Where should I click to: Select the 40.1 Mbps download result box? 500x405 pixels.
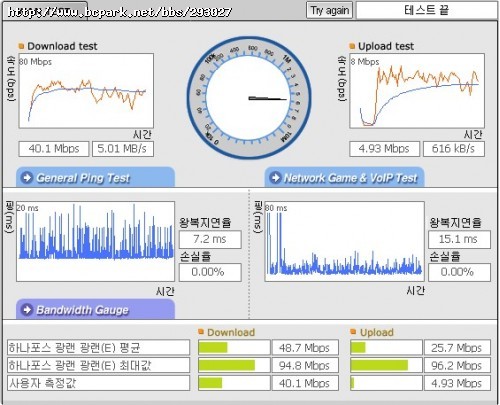(54, 149)
